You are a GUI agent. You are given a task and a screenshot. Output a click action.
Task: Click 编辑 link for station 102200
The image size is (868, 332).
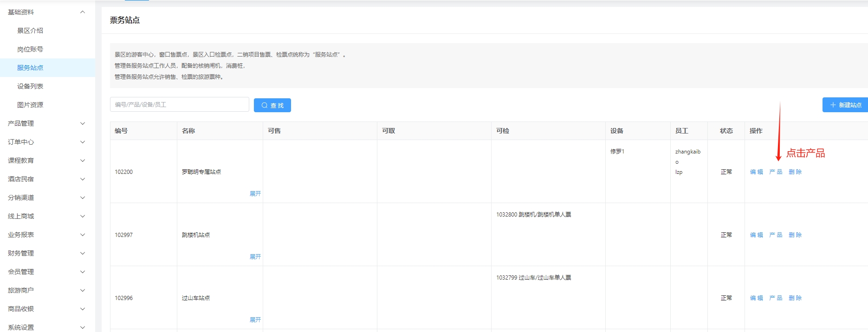(x=756, y=172)
